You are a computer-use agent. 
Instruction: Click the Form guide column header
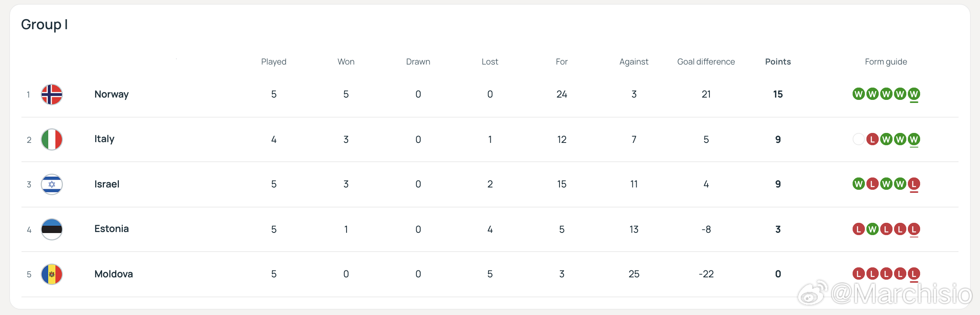[x=886, y=62]
